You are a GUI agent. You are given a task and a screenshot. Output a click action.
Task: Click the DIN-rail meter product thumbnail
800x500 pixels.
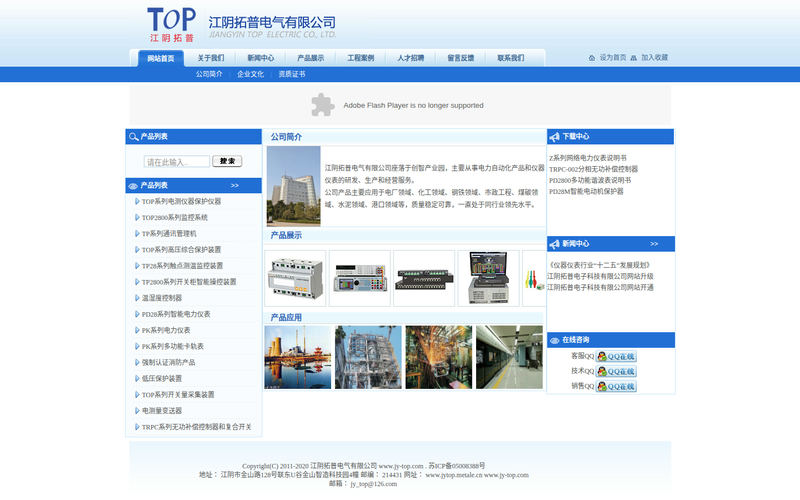coord(295,279)
